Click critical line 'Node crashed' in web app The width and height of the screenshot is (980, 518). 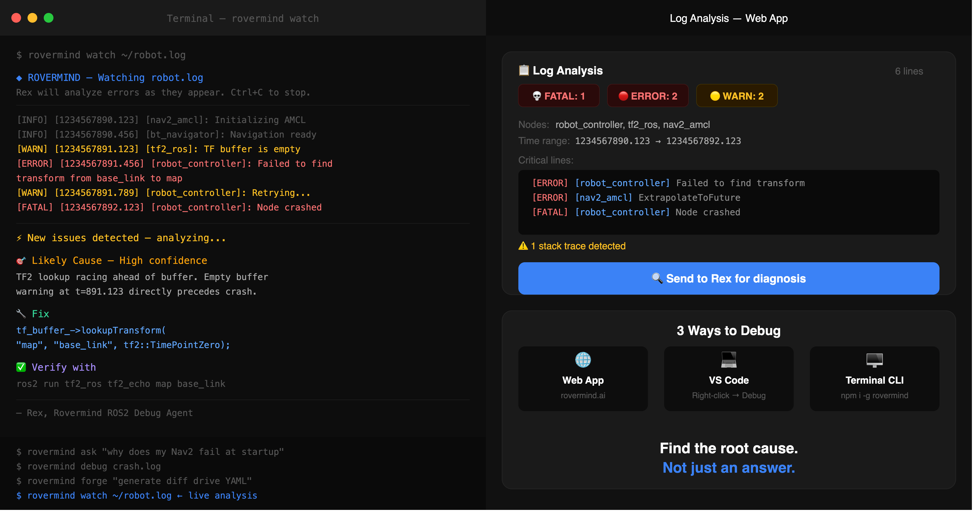pos(636,212)
